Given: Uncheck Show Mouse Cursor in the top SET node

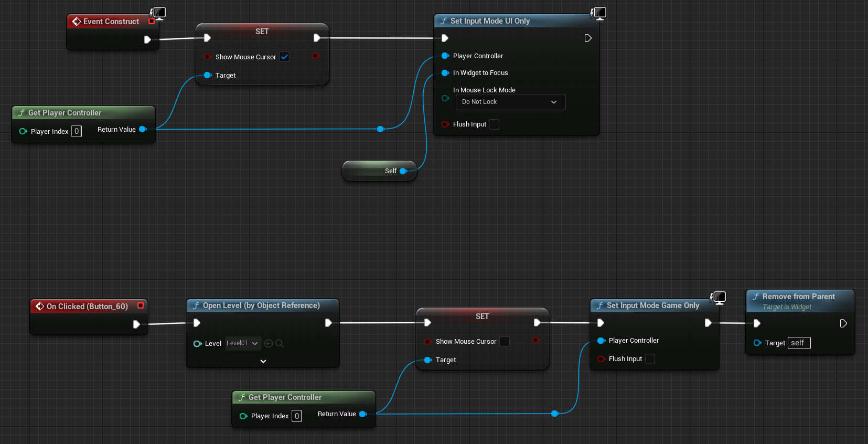Looking at the screenshot, I should [x=284, y=57].
